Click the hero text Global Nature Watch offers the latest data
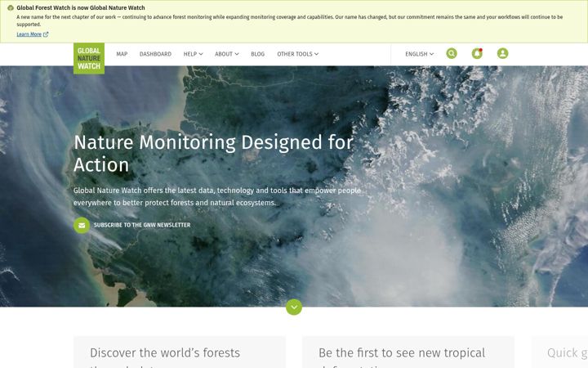This screenshot has height=368, width=588. click(x=217, y=196)
